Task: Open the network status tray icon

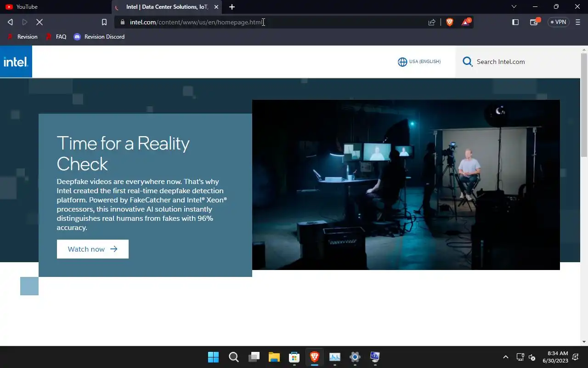Action: pyautogui.click(x=520, y=357)
